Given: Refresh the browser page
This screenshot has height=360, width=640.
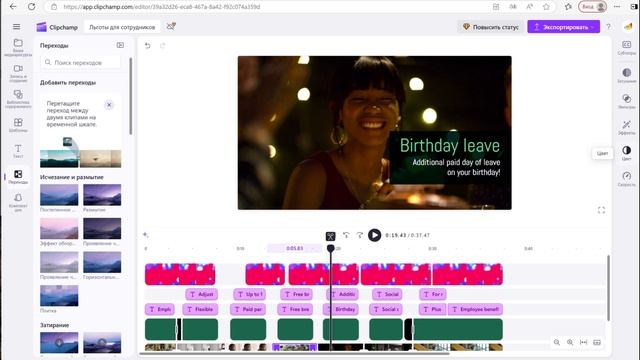Looking at the screenshot, I should pos(31,7).
